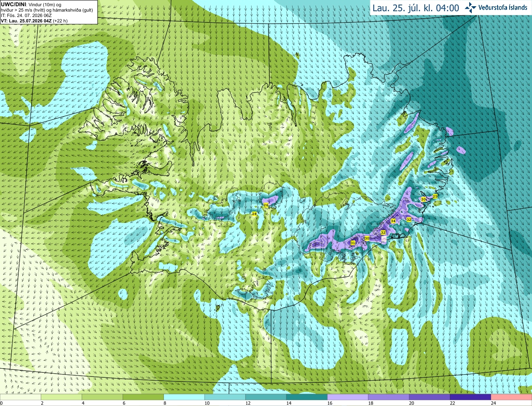Image resolution: width=532 pixels, height=406 pixels.
Task: Pick the 8–10 m/s pale cyan legend swatch
Action: tap(184, 397)
